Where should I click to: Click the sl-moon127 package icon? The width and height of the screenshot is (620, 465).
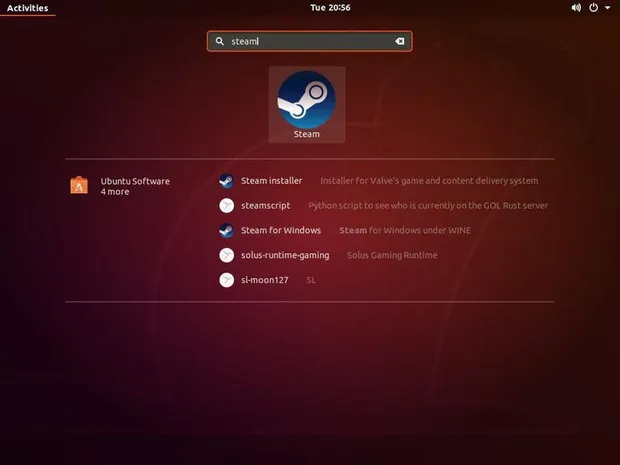click(227, 280)
